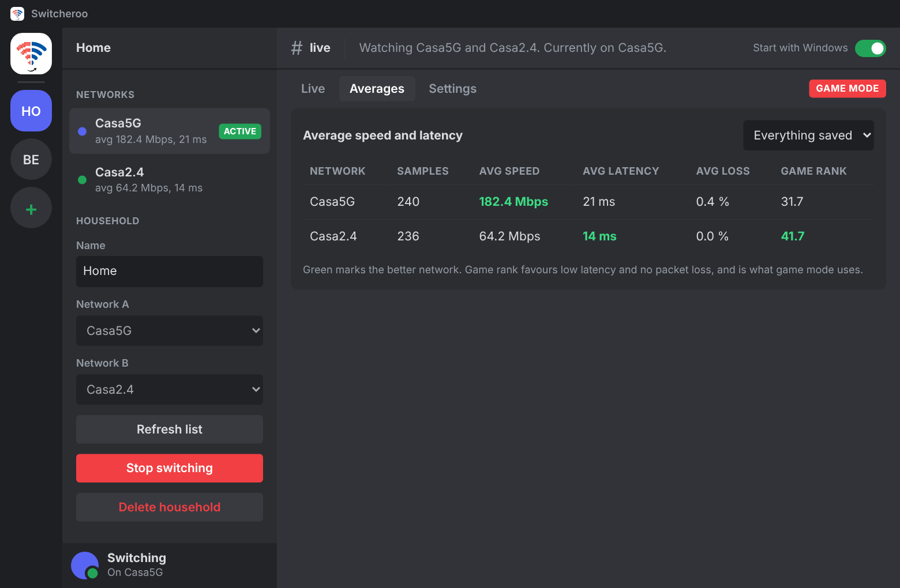Click the Home household header title
Image resolution: width=900 pixels, height=588 pixels.
93,48
